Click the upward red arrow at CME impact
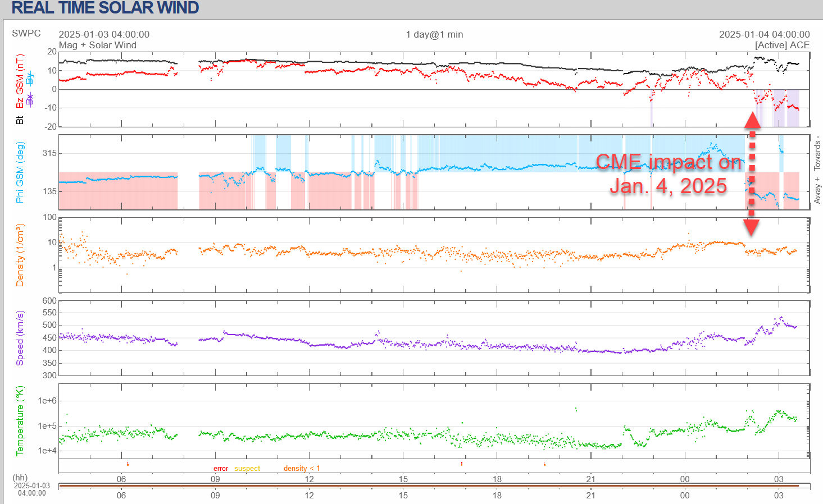This screenshot has height=504, width=823. pyautogui.click(x=752, y=121)
